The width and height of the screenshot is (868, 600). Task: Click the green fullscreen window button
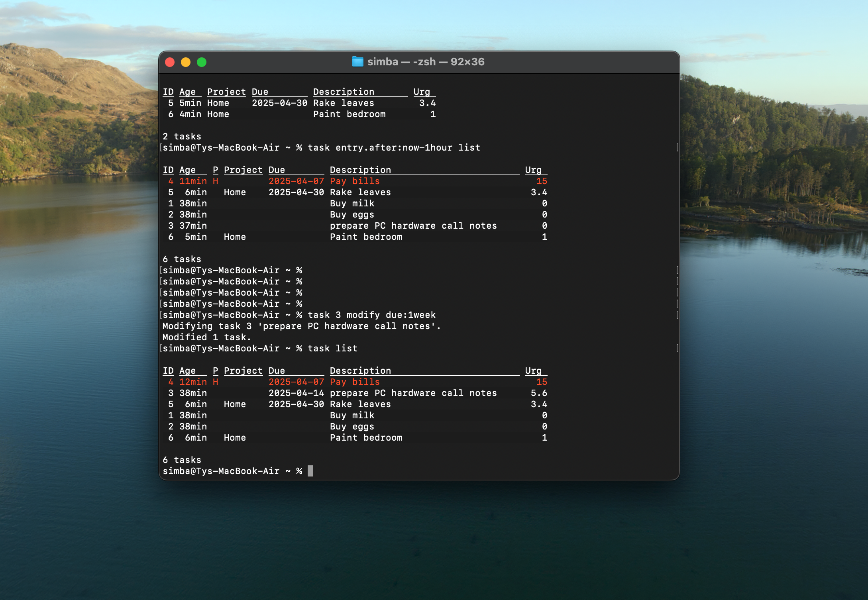click(x=202, y=62)
